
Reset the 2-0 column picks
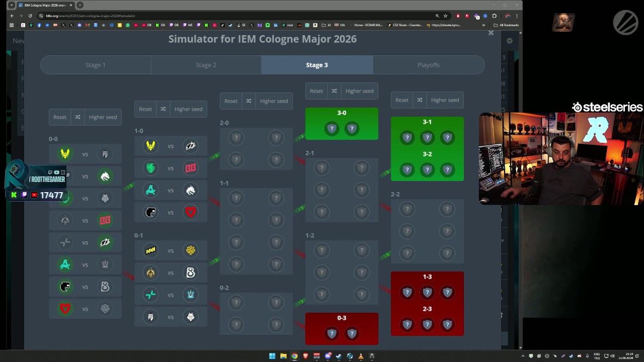231,101
